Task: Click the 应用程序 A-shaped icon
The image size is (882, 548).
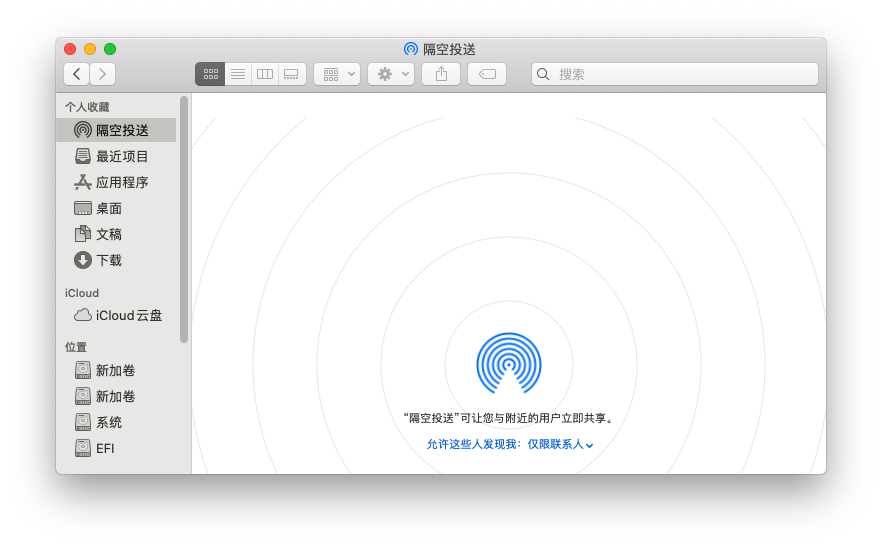Action: tap(83, 182)
